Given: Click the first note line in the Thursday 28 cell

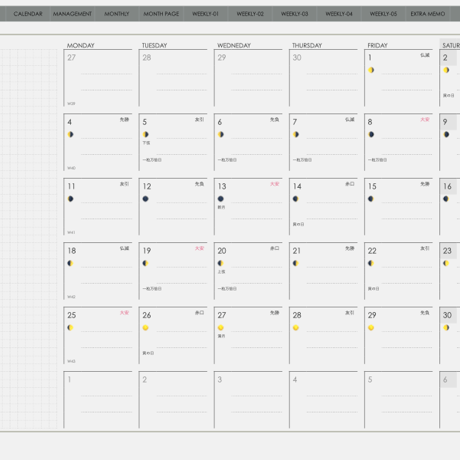Looking at the screenshot, I should [332, 331].
